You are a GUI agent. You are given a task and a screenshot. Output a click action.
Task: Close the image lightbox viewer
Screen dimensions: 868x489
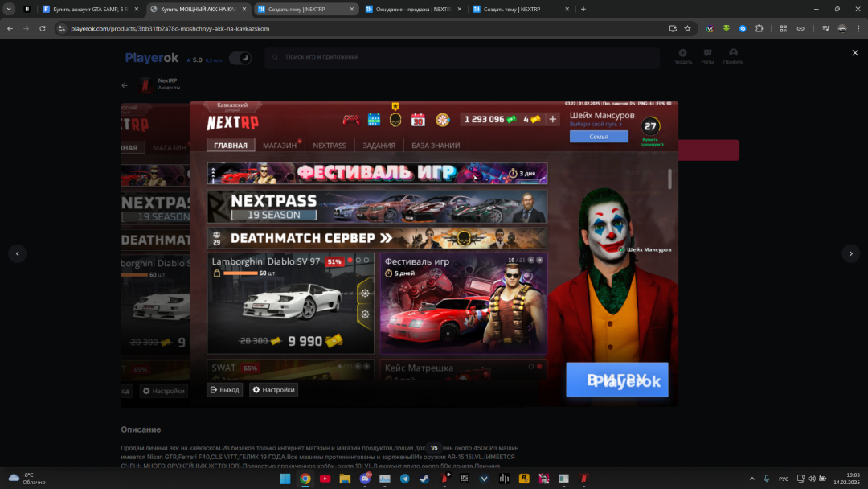coord(854,53)
